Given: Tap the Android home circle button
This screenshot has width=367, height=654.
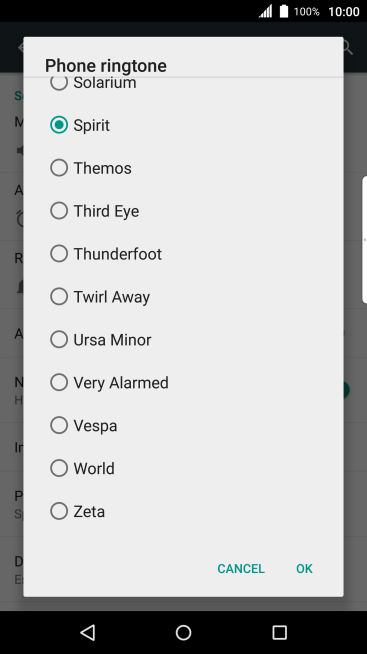Looking at the screenshot, I should click(x=184, y=632).
